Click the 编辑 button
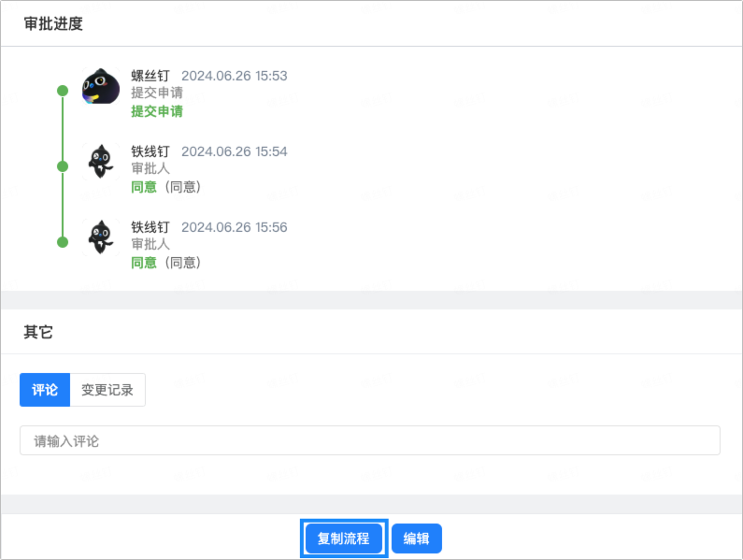 (417, 538)
